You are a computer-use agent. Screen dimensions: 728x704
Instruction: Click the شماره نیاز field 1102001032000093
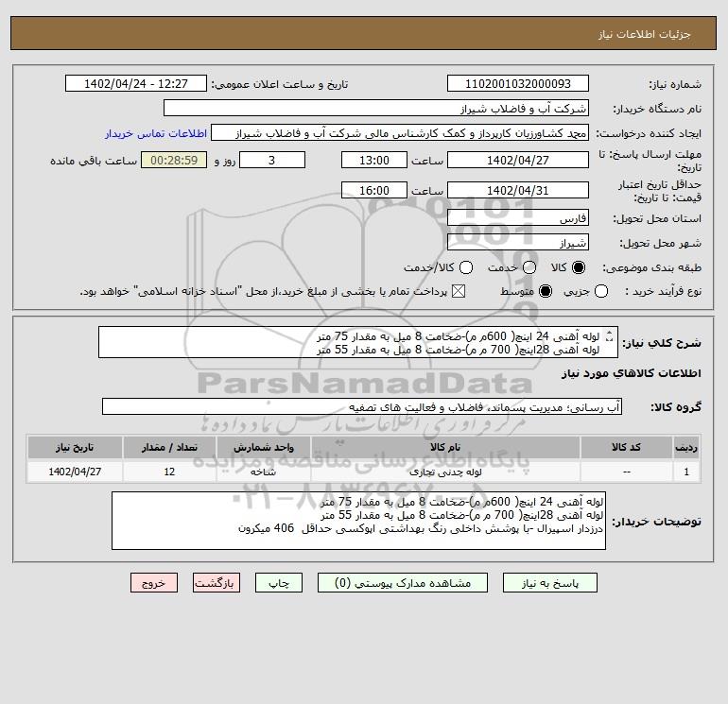[518, 84]
